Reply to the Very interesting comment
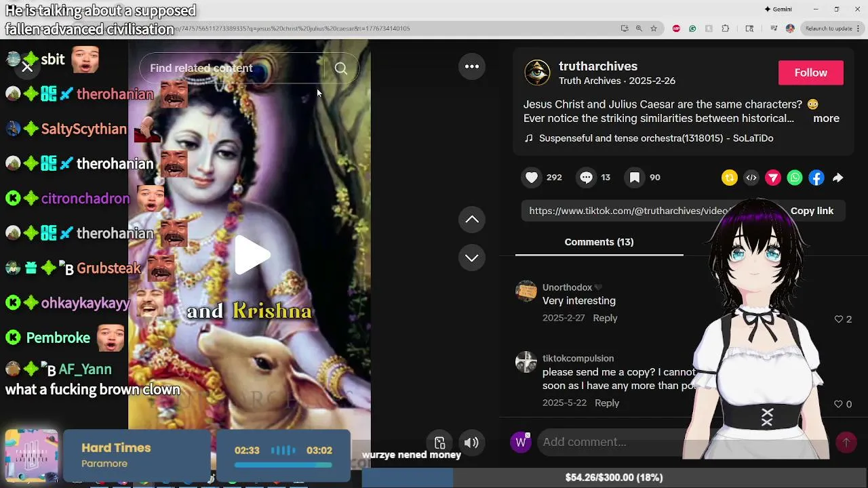Screen dimensions: 868x488 pyautogui.click(x=605, y=318)
